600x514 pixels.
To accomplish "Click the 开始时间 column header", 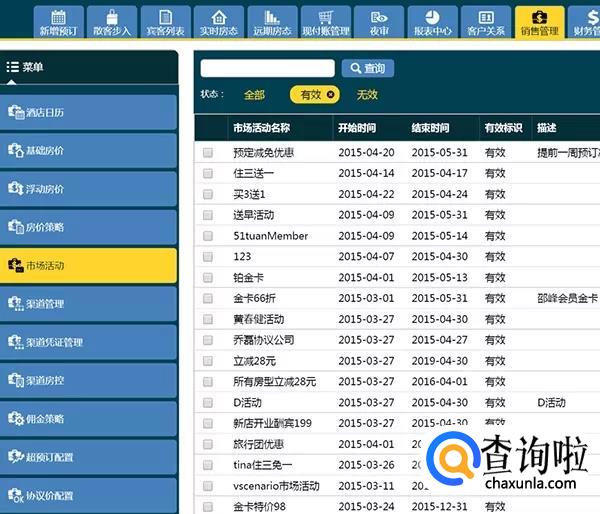I will click(357, 128).
